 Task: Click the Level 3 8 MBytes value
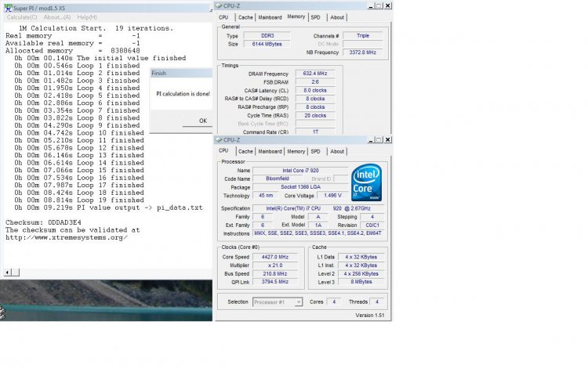[x=361, y=282]
